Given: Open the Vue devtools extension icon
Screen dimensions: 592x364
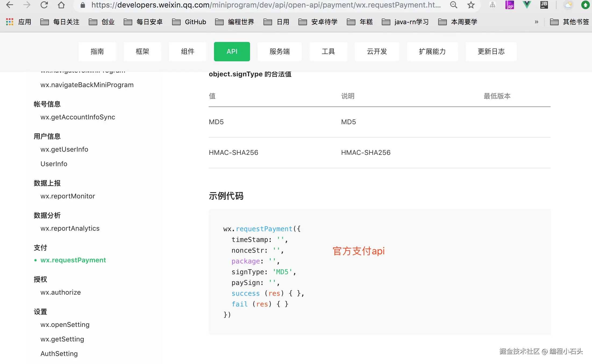Looking at the screenshot, I should [x=527, y=5].
